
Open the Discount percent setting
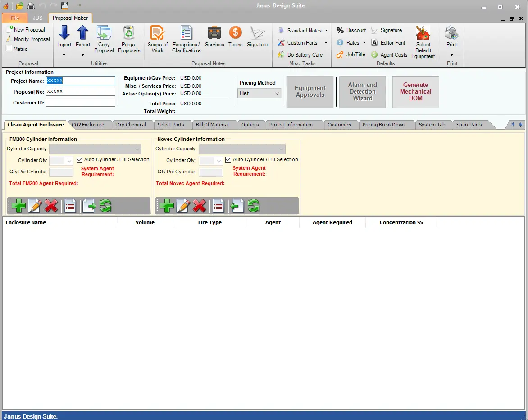click(x=351, y=30)
